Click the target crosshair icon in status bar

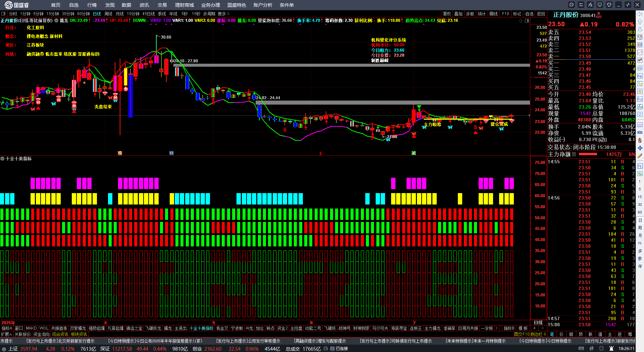(x=601, y=349)
